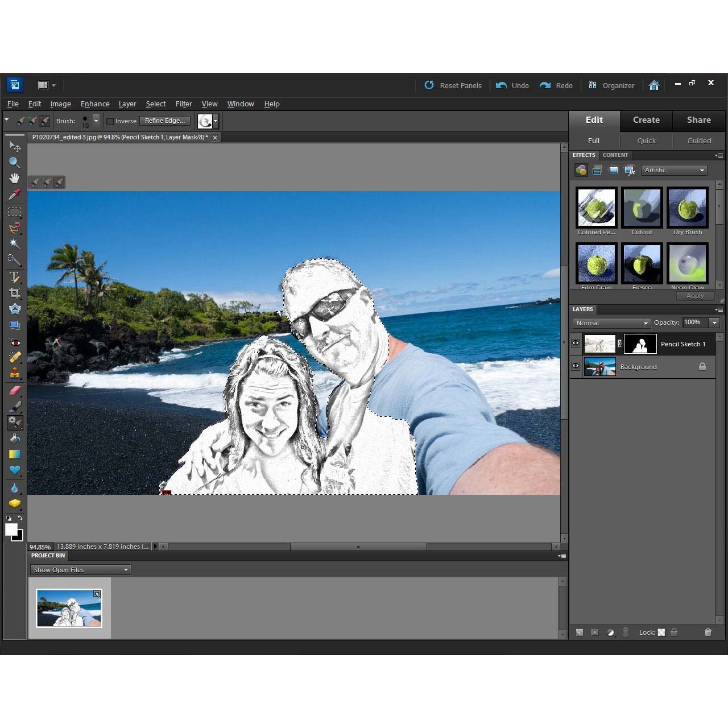Select the Straighten tool
The width and height of the screenshot is (728, 728).
click(15, 325)
